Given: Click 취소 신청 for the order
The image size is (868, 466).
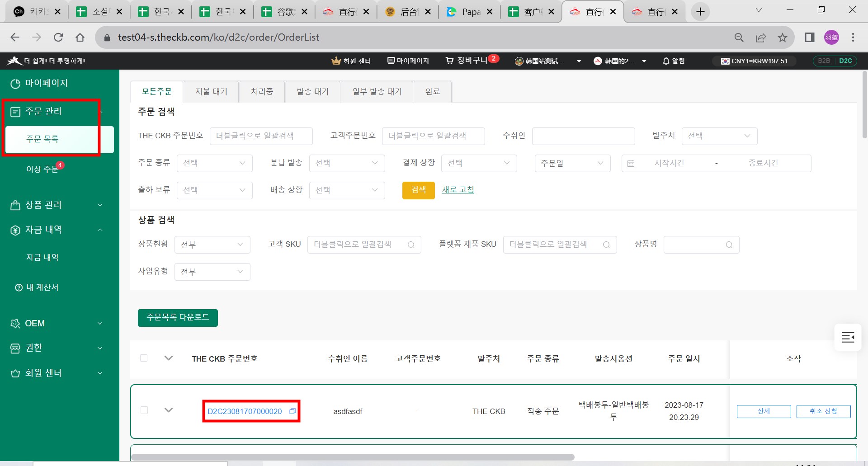Looking at the screenshot, I should click(x=823, y=411).
